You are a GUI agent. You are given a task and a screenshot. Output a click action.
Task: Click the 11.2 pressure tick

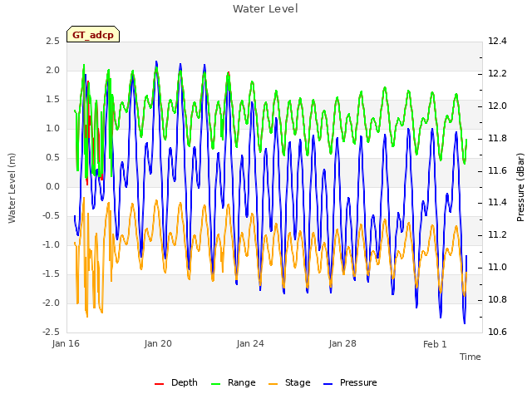tap(497, 234)
